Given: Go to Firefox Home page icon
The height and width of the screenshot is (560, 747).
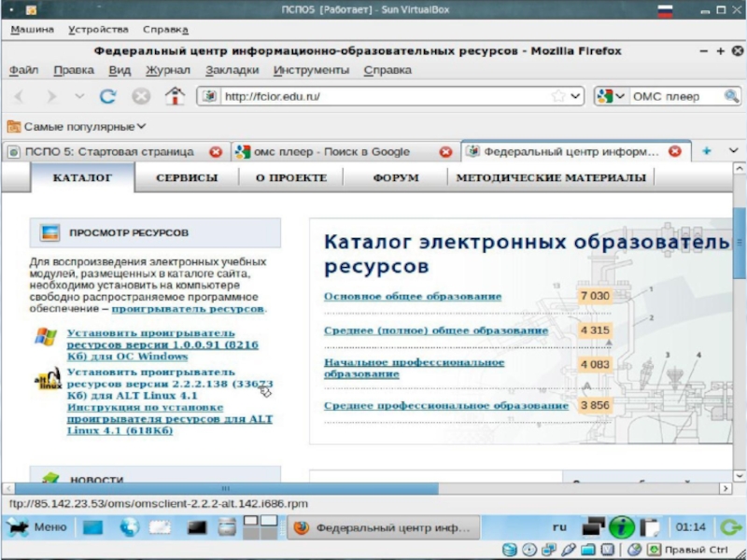Looking at the screenshot, I should tap(174, 96).
